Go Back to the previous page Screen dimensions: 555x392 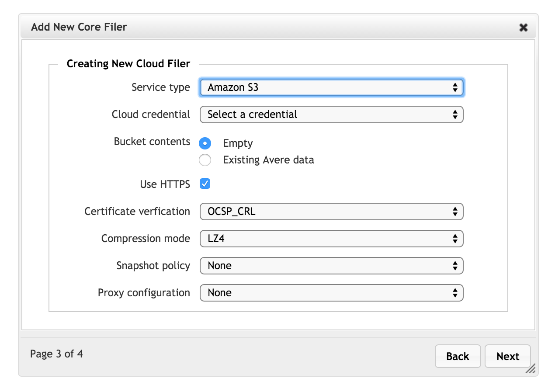[x=458, y=357]
